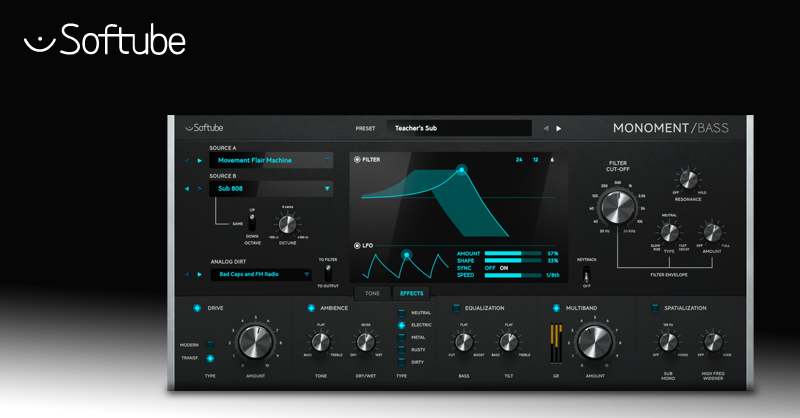The image size is (800, 418).
Task: Set LFO Sync to On
Action: click(x=504, y=268)
